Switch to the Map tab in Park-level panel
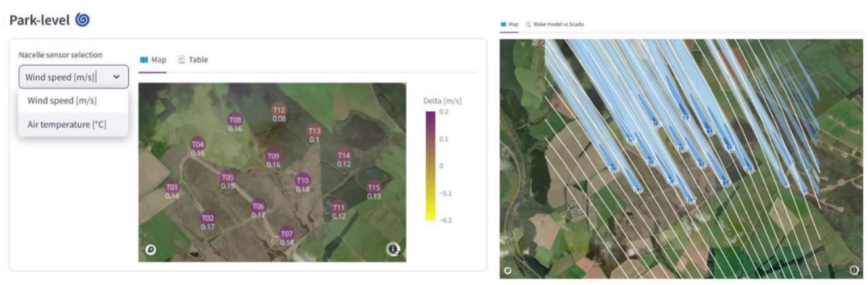868x285 pixels. click(x=153, y=60)
